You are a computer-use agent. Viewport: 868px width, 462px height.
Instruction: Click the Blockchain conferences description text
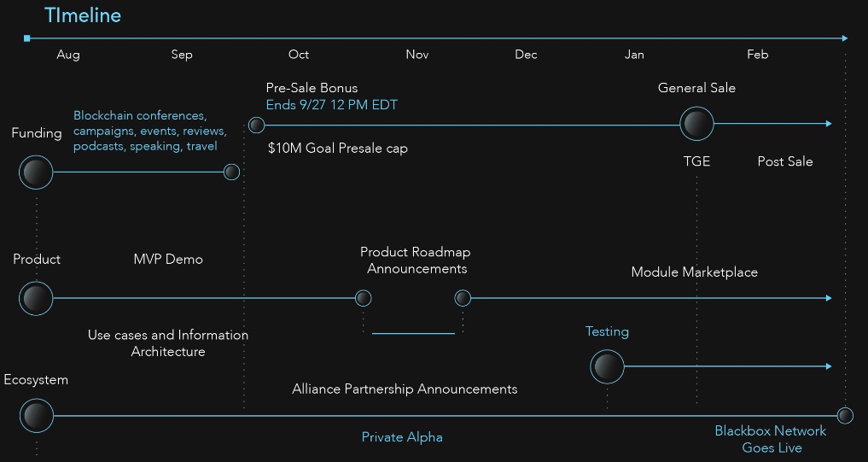click(150, 131)
